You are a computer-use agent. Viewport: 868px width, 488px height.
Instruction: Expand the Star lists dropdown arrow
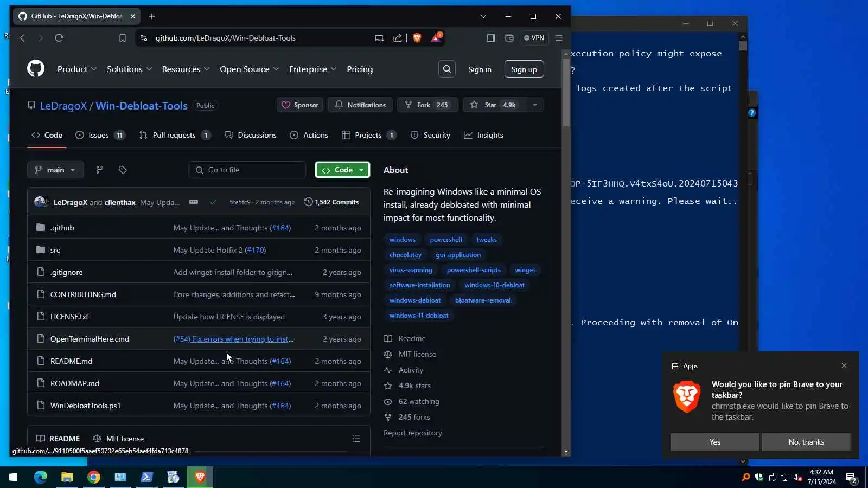click(x=534, y=105)
